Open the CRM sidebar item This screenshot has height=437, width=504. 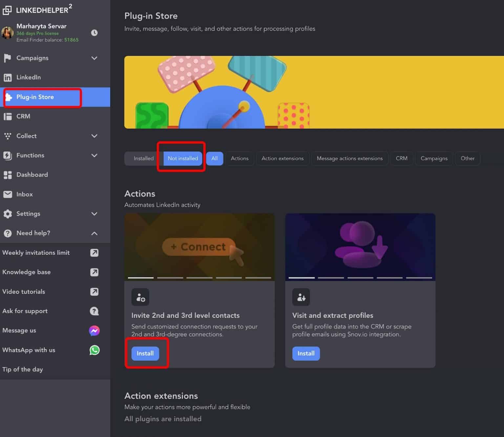(23, 117)
